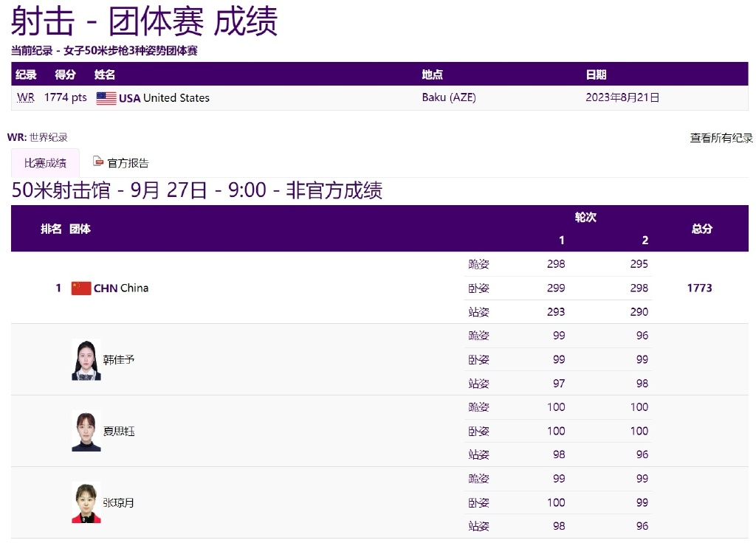Click 韩佳予's portrait photo
Screen dimensions: 756x543
tap(86, 360)
